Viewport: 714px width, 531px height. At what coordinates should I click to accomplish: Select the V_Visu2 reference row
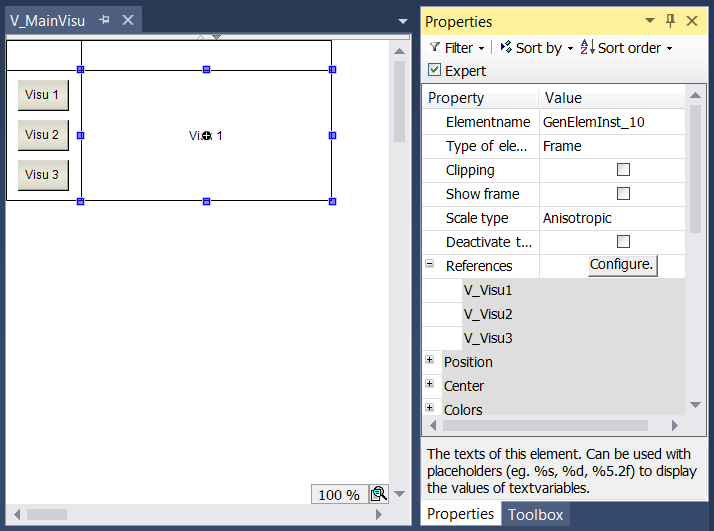[x=573, y=314]
